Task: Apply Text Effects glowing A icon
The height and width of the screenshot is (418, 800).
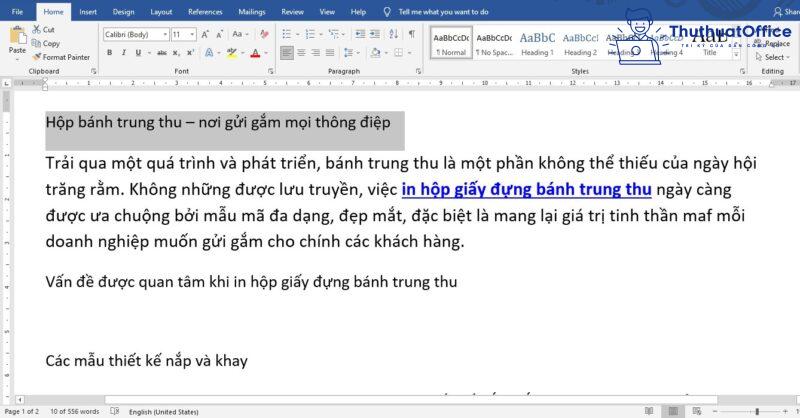Action: [209, 53]
